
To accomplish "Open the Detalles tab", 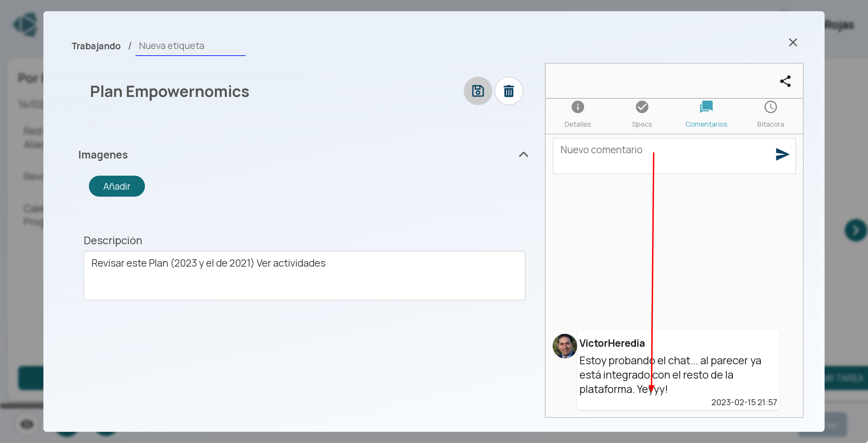I will (x=577, y=114).
